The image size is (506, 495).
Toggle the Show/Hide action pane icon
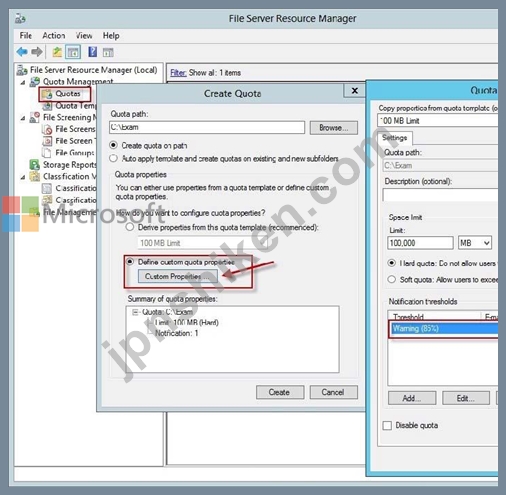[x=108, y=52]
